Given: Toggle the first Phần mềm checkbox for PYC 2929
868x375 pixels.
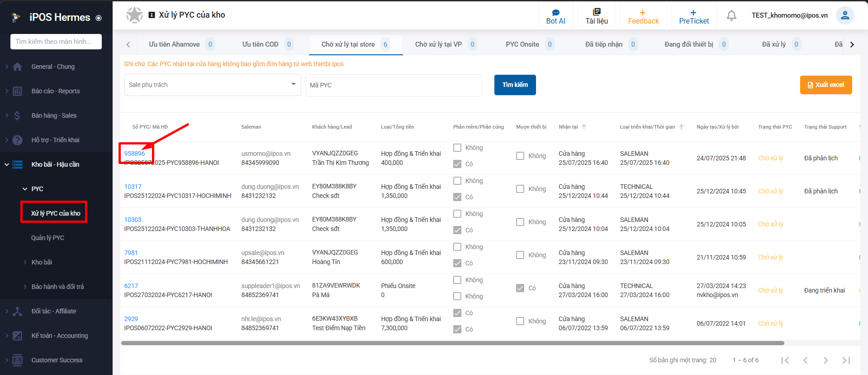Looking at the screenshot, I should coord(457,313).
